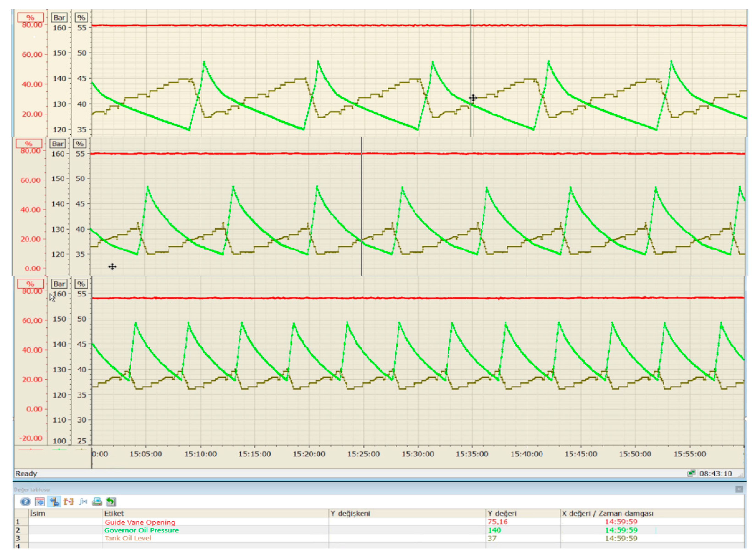Click the green arrow export icon
Screen dimensions: 756x556
111,502
